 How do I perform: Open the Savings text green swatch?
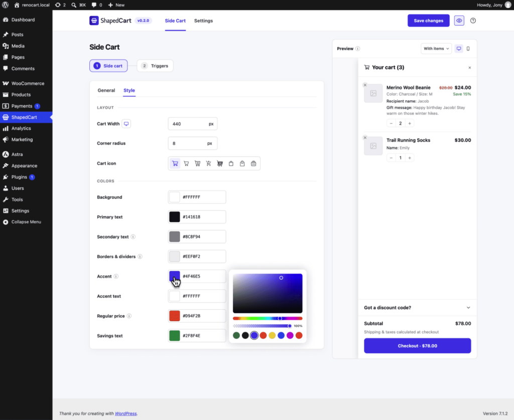click(x=174, y=336)
